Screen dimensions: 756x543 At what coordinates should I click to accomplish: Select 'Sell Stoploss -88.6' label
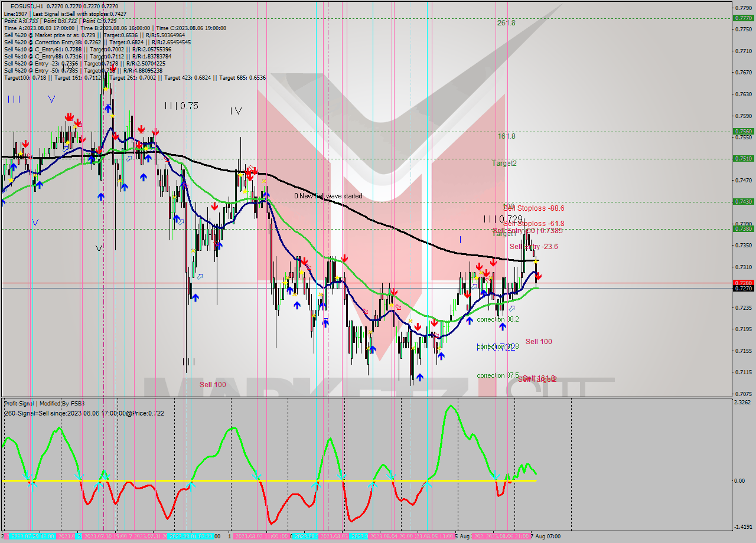click(x=534, y=208)
